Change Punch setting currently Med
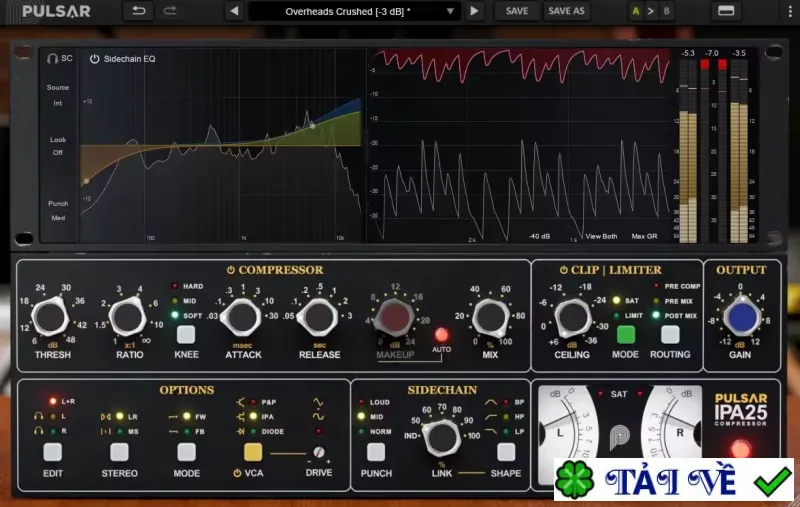Viewport: 800px width, 507px height. point(58,218)
